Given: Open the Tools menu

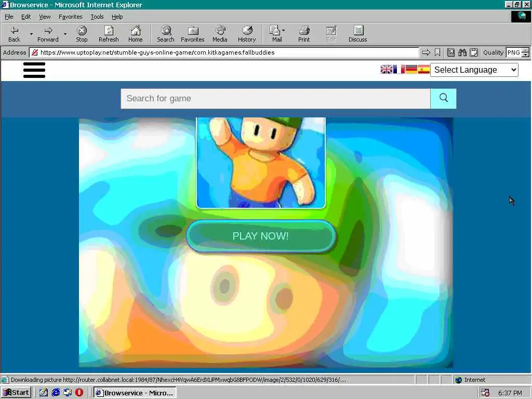Looking at the screenshot, I should point(97,17).
